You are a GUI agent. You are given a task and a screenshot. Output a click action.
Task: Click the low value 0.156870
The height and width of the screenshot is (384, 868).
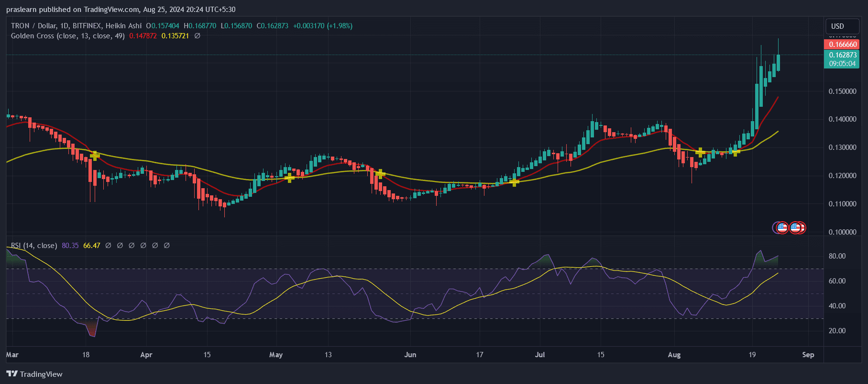[x=238, y=26]
